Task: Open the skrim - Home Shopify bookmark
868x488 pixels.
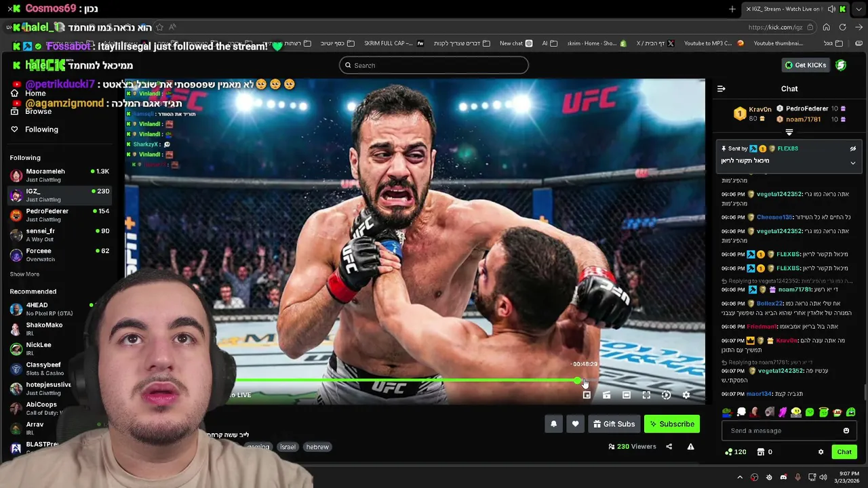Action: (x=597, y=43)
